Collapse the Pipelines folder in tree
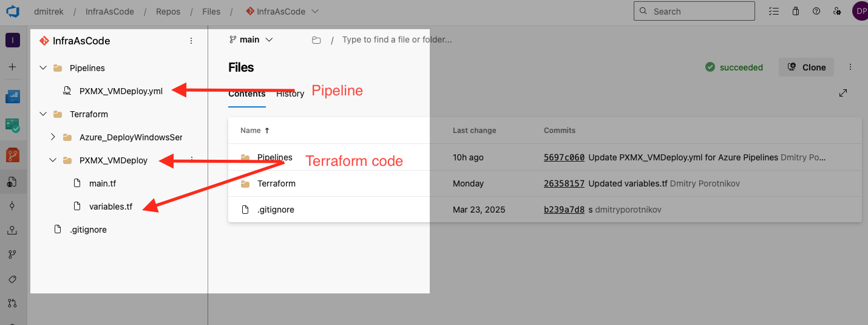Viewport: 868px width, 325px height. point(43,68)
